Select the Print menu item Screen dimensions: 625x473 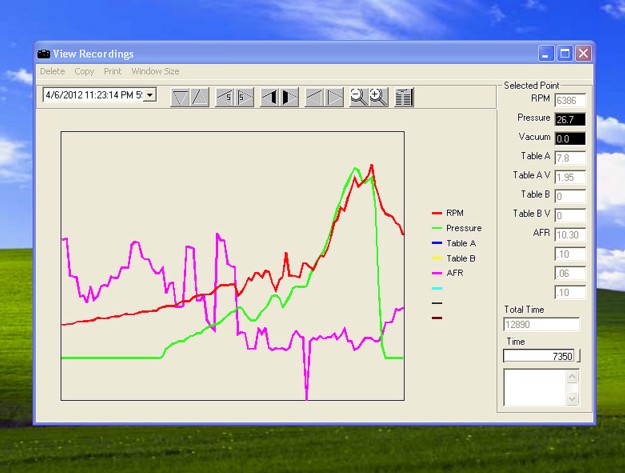[113, 72]
